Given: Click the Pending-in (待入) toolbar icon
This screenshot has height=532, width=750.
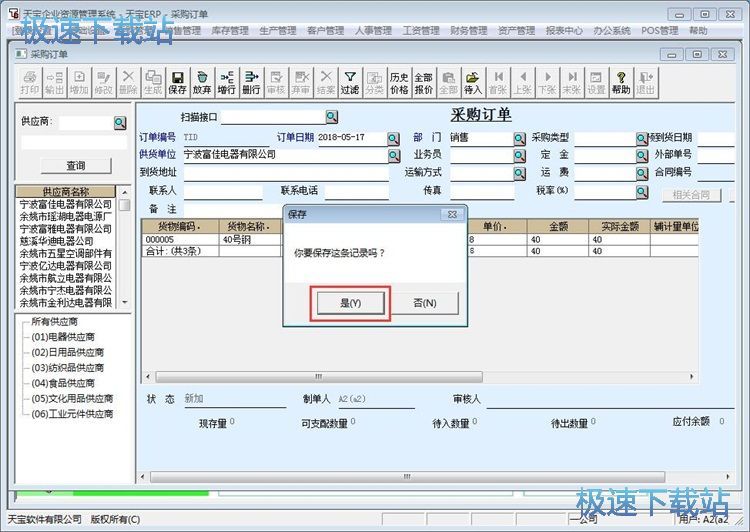Looking at the screenshot, I should click(473, 83).
